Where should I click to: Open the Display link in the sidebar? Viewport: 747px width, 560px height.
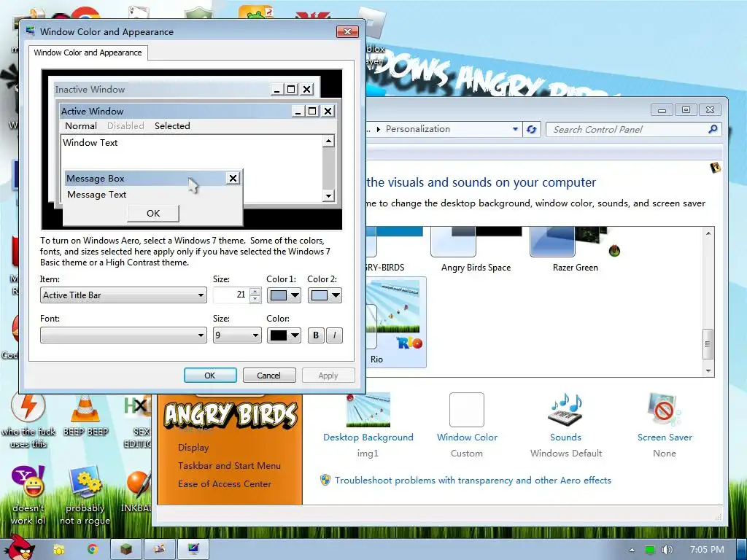(193, 447)
